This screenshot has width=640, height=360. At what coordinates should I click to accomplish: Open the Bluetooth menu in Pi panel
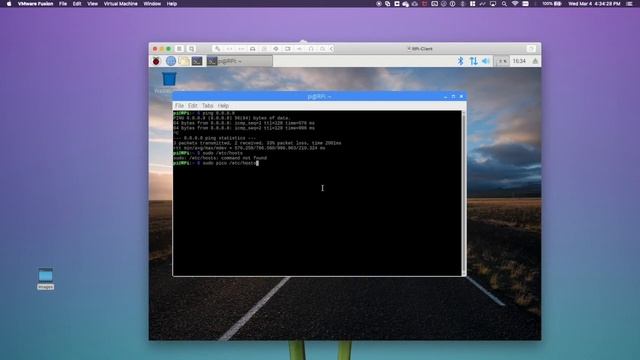(x=460, y=61)
